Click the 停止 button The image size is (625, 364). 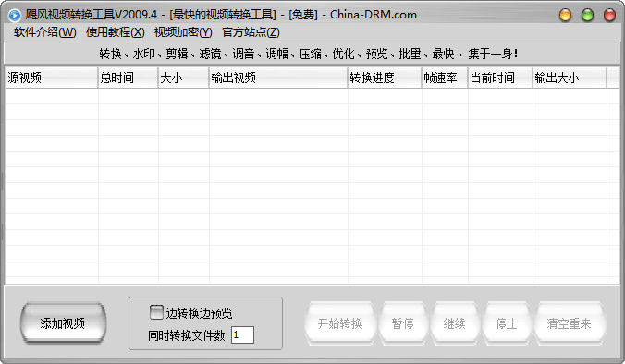point(507,323)
